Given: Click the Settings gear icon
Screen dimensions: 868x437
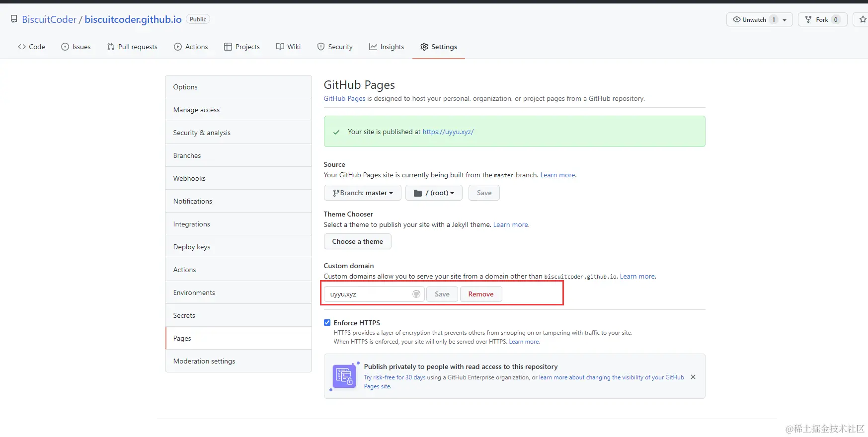Looking at the screenshot, I should click(x=424, y=47).
